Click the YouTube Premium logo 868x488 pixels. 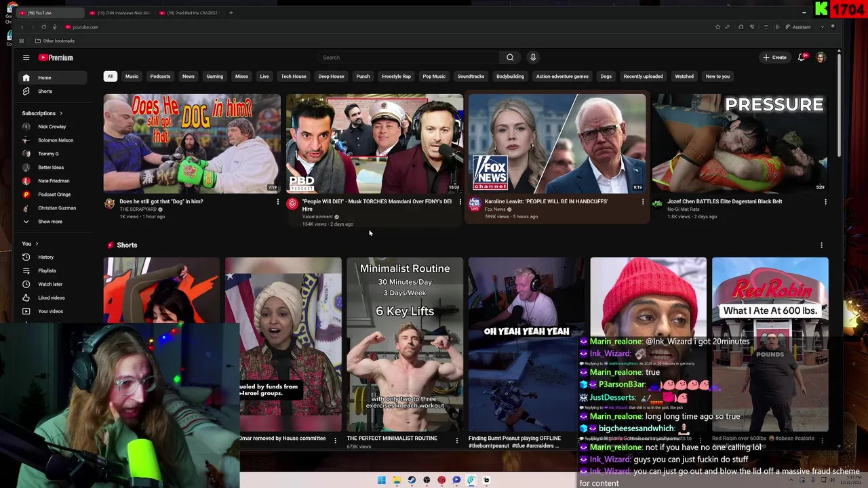[56, 58]
